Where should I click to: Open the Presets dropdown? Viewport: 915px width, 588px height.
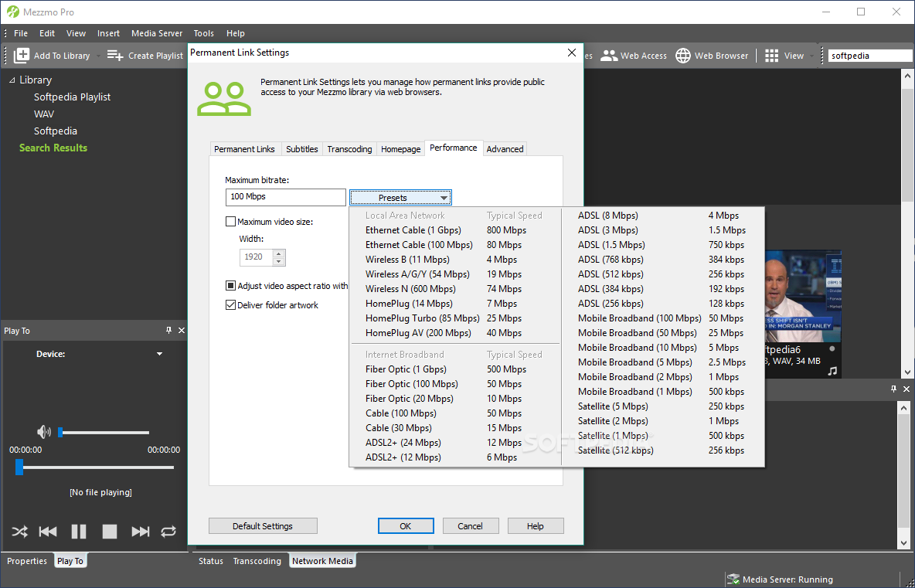[400, 198]
